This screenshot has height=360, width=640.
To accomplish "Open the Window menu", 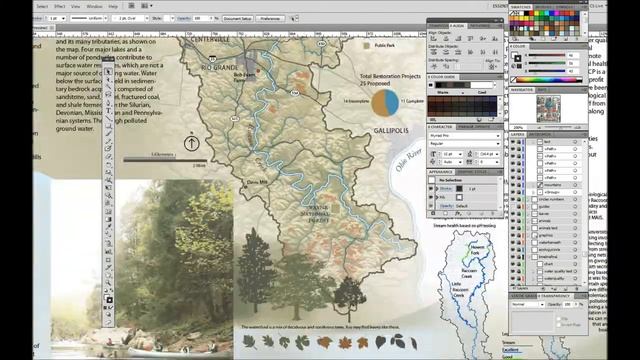I will pos(94,7).
